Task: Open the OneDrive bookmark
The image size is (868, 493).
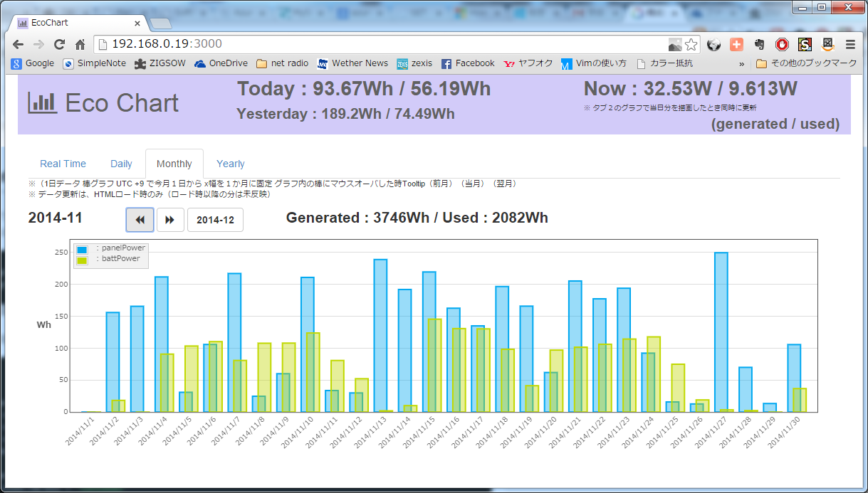Action: click(x=221, y=63)
